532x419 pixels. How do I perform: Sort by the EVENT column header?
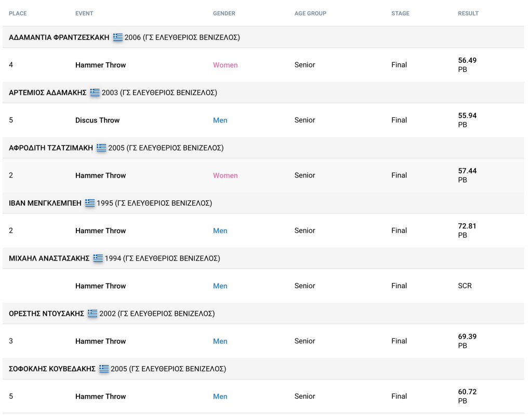tap(84, 13)
